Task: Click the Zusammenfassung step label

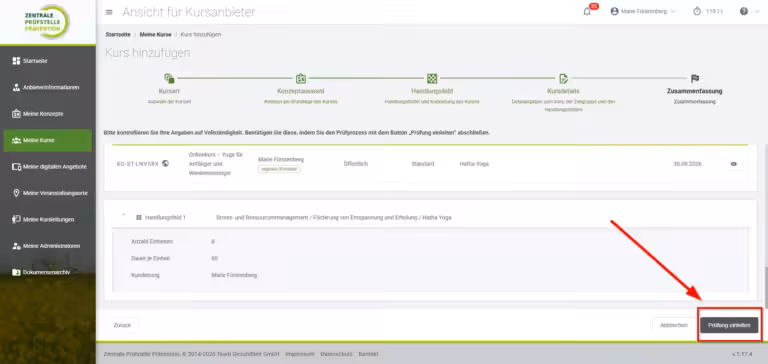Action: click(695, 91)
